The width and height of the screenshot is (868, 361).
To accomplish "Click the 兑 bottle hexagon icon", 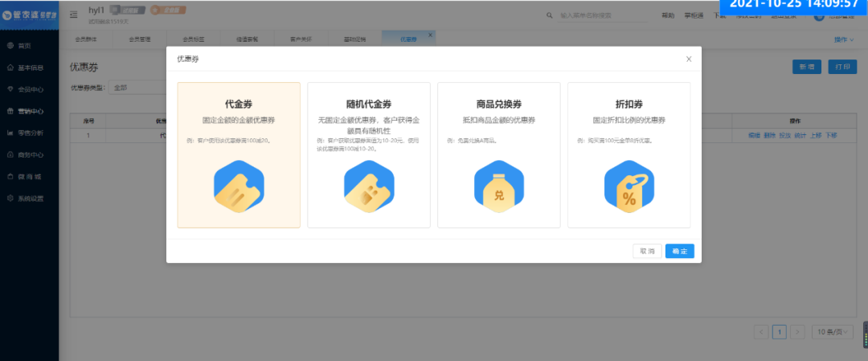I will [x=499, y=186].
